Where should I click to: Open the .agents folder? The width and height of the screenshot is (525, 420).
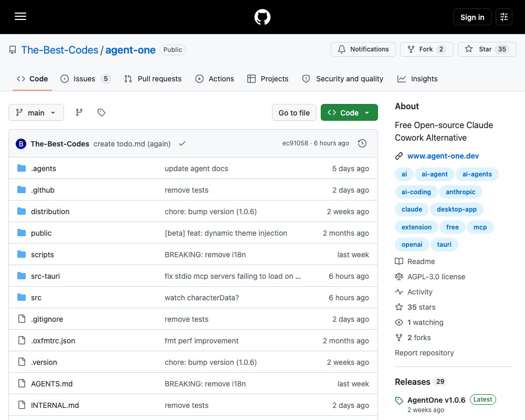coord(44,169)
